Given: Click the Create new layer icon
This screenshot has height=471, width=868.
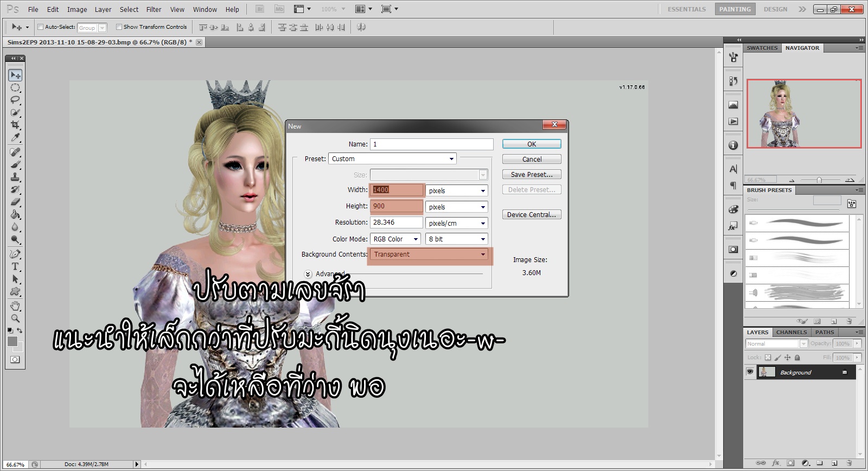Looking at the screenshot, I should point(834,463).
